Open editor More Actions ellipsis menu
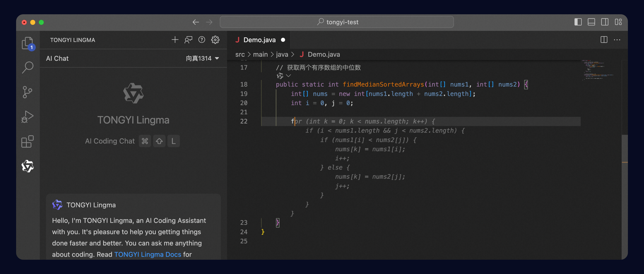Screen dimensions: 644x274 617,40
